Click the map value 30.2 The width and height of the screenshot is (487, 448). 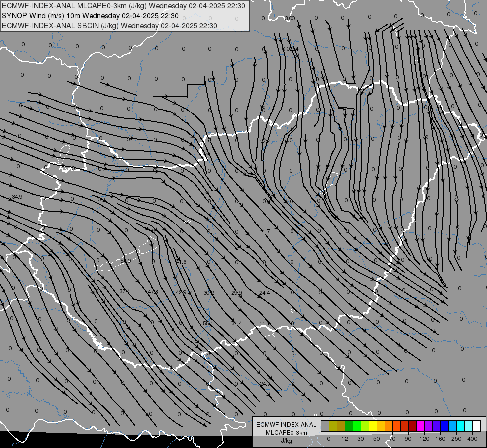(x=209, y=293)
